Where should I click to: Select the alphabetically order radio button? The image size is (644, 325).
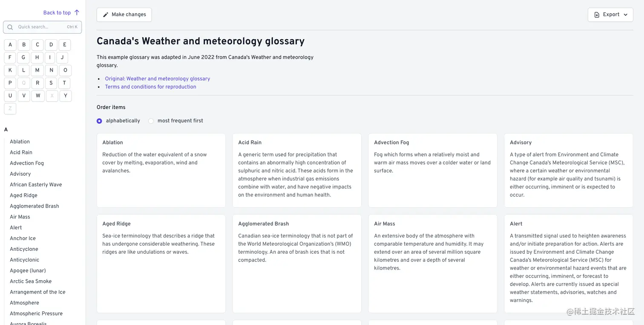(x=99, y=121)
